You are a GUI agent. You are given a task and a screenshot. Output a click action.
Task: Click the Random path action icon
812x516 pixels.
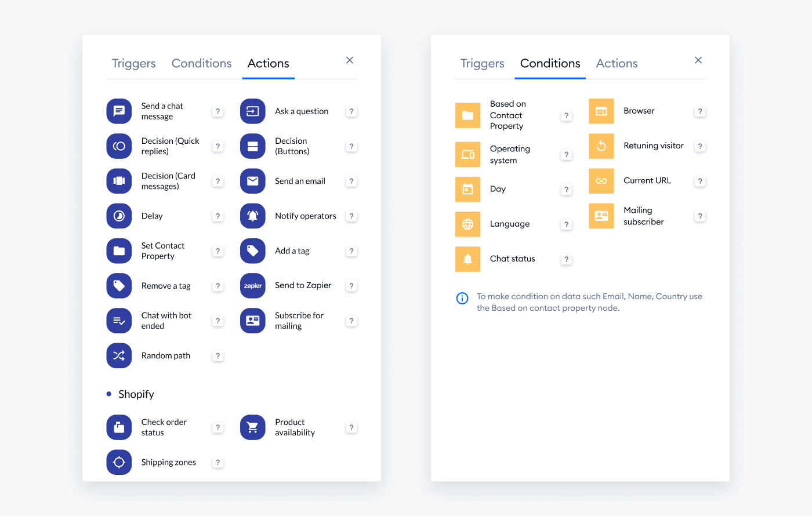pyautogui.click(x=119, y=355)
